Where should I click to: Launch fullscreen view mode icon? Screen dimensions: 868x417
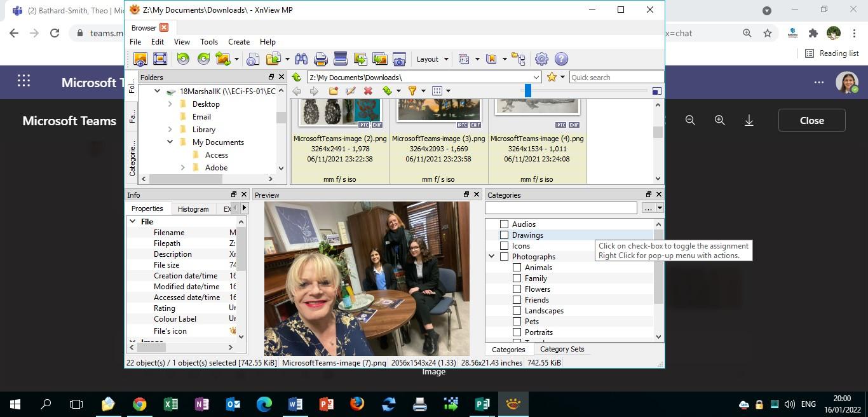pos(159,58)
